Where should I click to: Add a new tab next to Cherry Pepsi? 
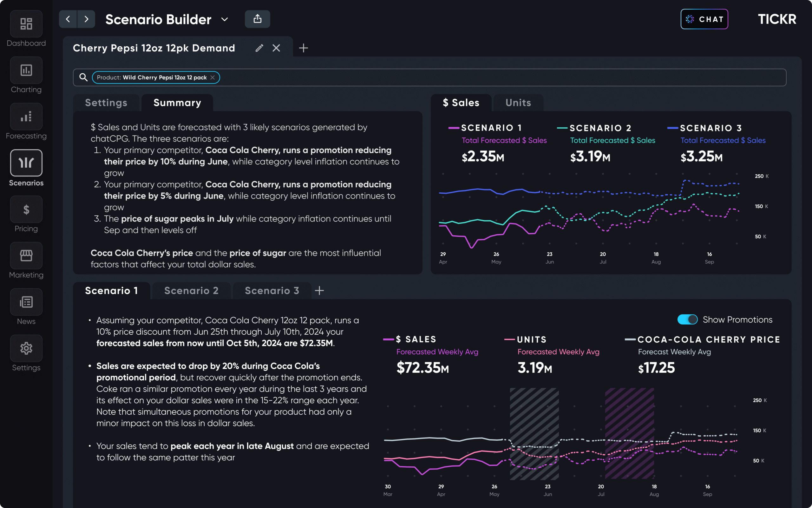point(303,48)
